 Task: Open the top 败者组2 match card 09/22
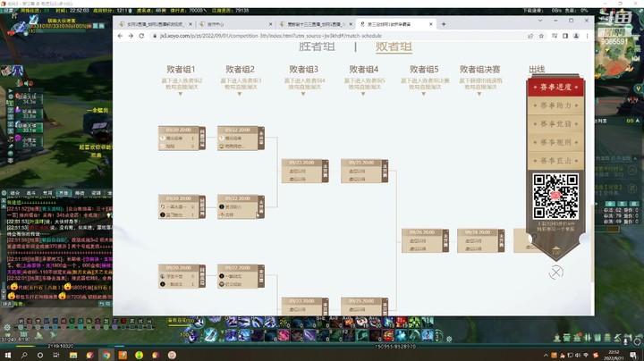coord(241,138)
